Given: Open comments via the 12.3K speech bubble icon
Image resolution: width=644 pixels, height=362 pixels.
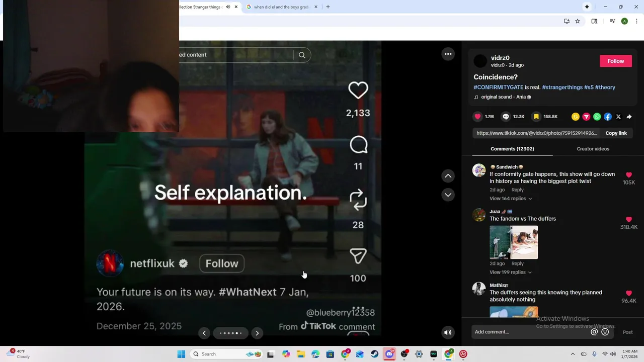Looking at the screenshot, I should pyautogui.click(x=506, y=117).
